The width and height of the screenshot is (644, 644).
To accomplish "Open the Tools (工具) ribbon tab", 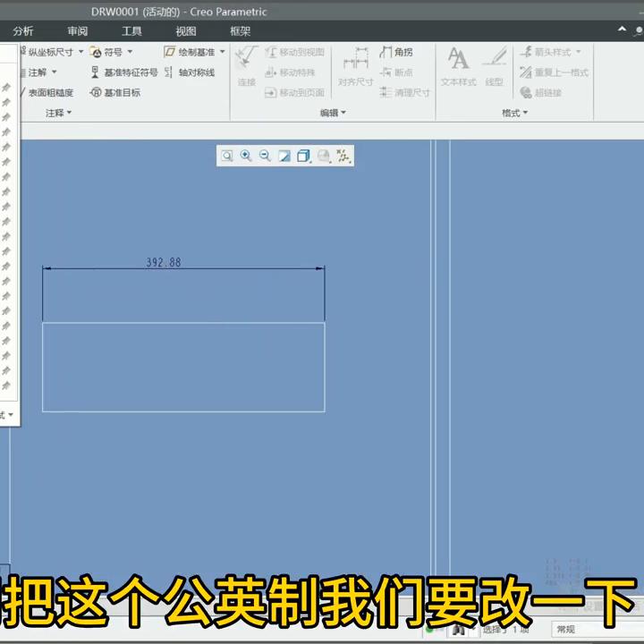I will click(x=131, y=31).
